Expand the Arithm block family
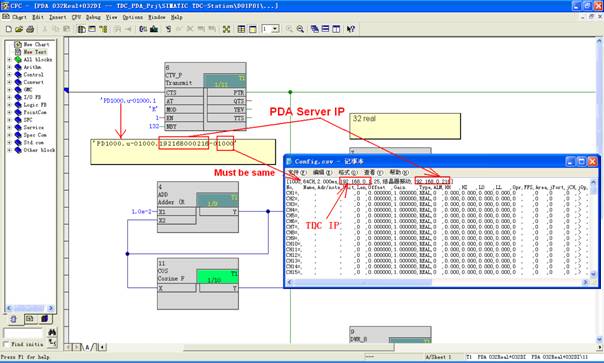604x363 pixels. coord(9,67)
